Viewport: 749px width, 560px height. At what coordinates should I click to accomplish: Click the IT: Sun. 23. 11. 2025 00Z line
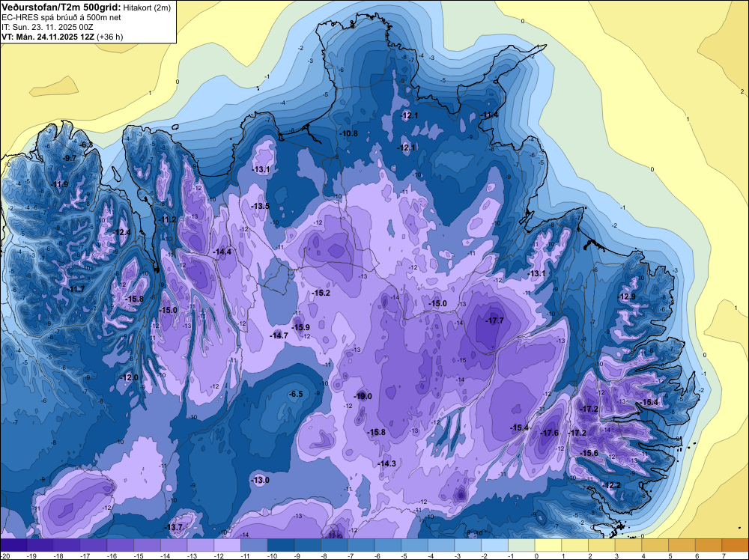tap(49, 27)
